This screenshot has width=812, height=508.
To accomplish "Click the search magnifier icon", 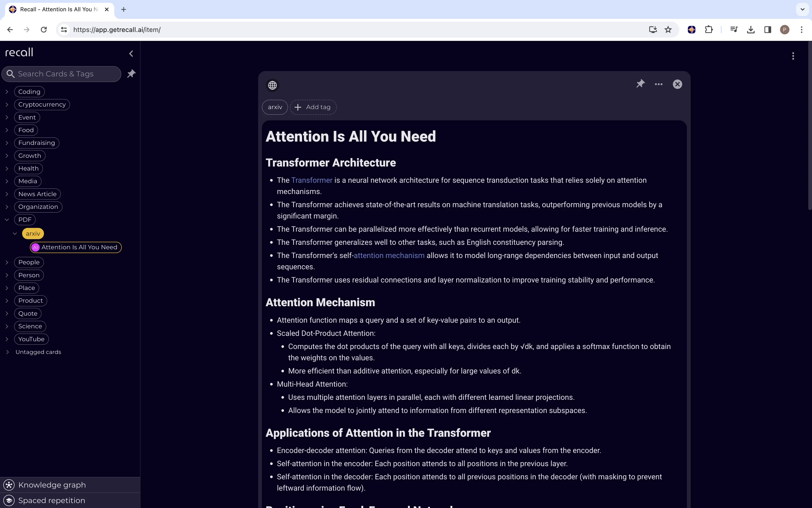I will pos(11,74).
